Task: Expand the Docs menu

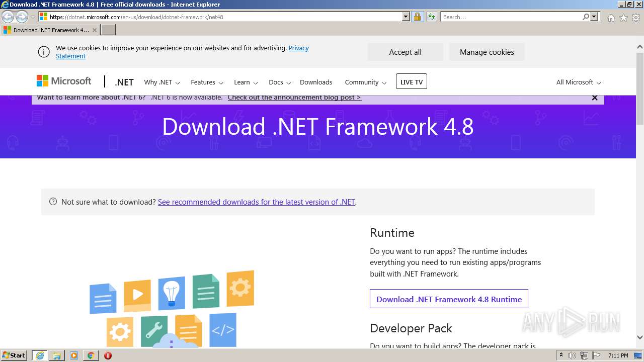Action: pos(280,82)
